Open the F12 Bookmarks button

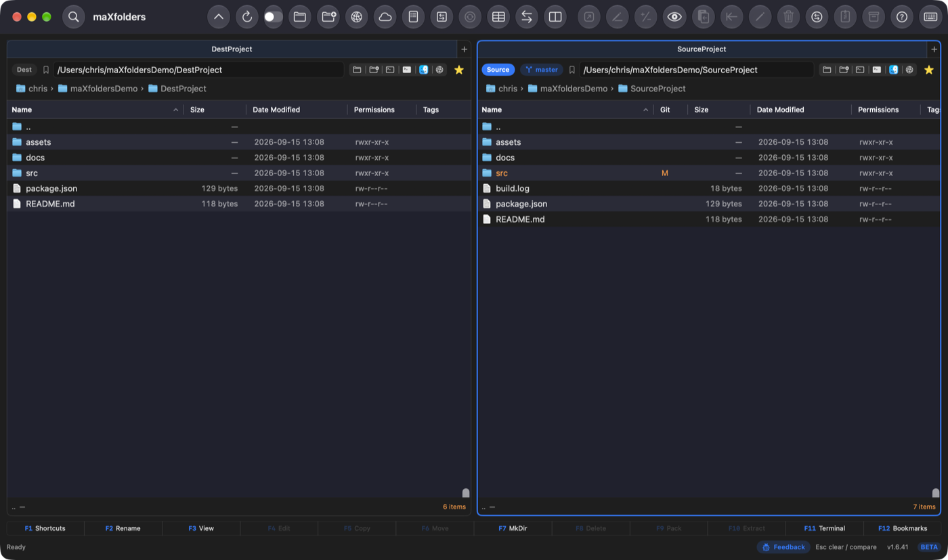coord(902,528)
